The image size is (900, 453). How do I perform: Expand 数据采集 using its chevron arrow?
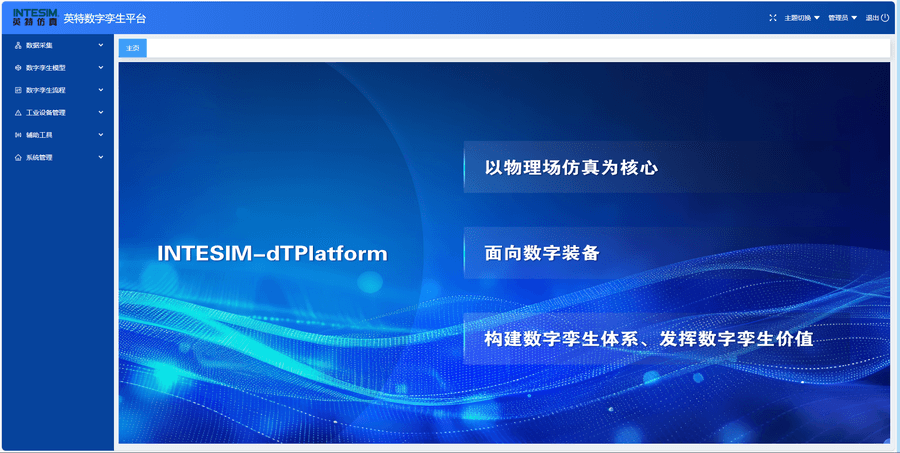[x=101, y=45]
